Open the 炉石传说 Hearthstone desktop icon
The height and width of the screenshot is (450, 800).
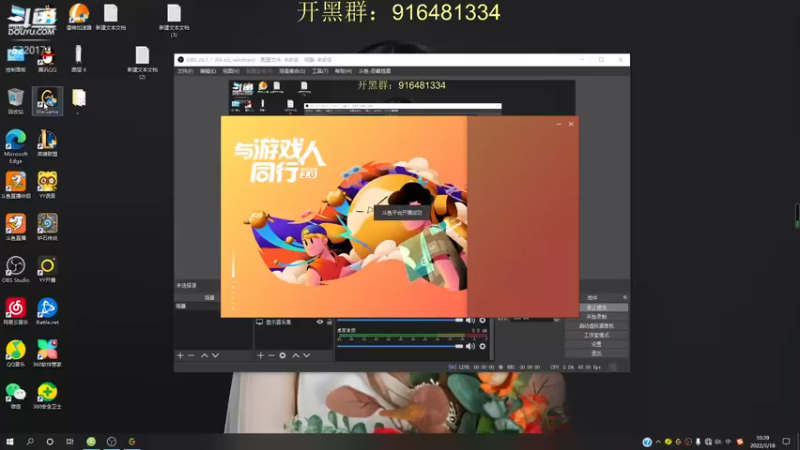[x=47, y=227]
